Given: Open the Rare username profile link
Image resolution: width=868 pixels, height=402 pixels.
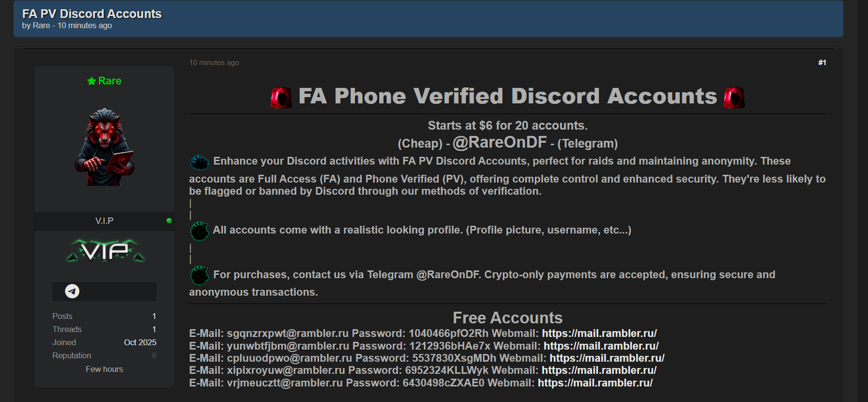Looking at the screenshot, I should tap(110, 81).
